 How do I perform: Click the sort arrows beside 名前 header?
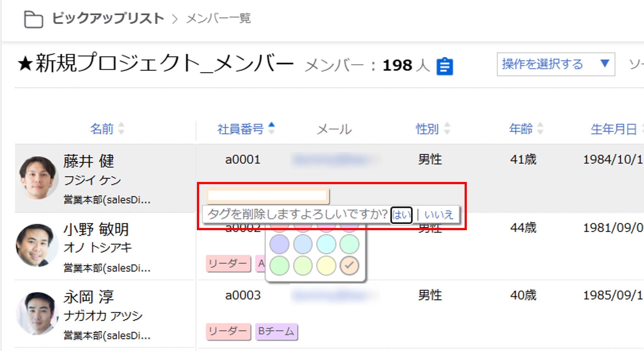tap(121, 129)
